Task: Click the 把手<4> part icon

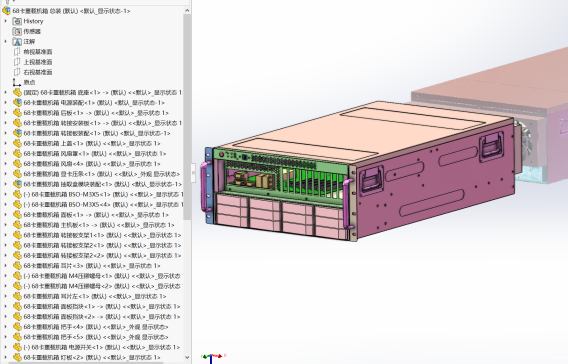Action: (17, 327)
